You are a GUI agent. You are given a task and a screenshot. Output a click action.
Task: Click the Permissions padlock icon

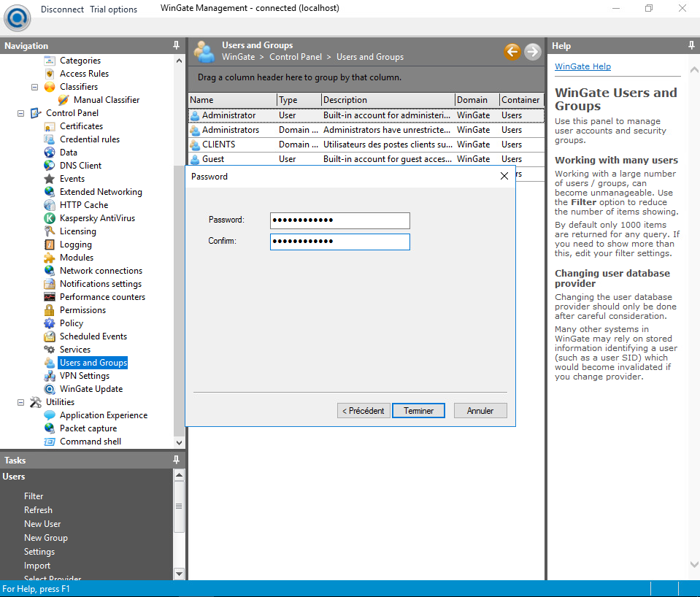point(50,310)
